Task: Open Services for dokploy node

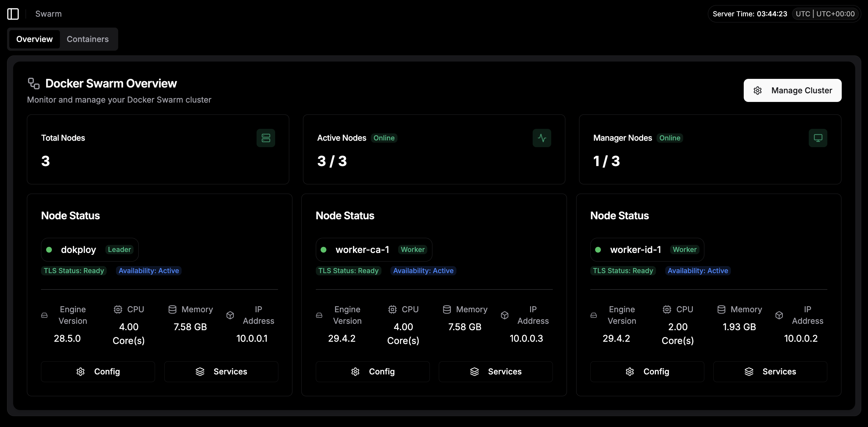Action: click(221, 372)
